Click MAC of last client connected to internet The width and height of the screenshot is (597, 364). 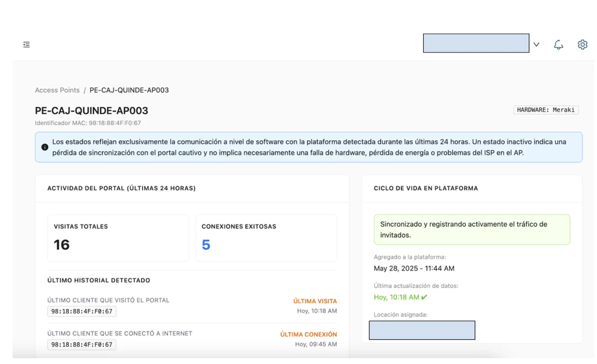click(82, 345)
